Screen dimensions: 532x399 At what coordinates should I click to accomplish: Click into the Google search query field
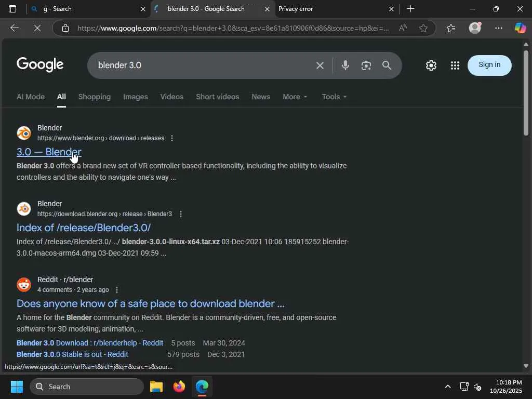coord(204,65)
